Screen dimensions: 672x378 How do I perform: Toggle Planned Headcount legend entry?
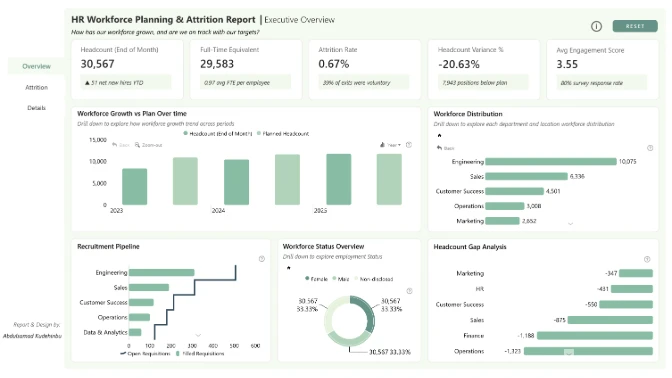click(x=283, y=134)
